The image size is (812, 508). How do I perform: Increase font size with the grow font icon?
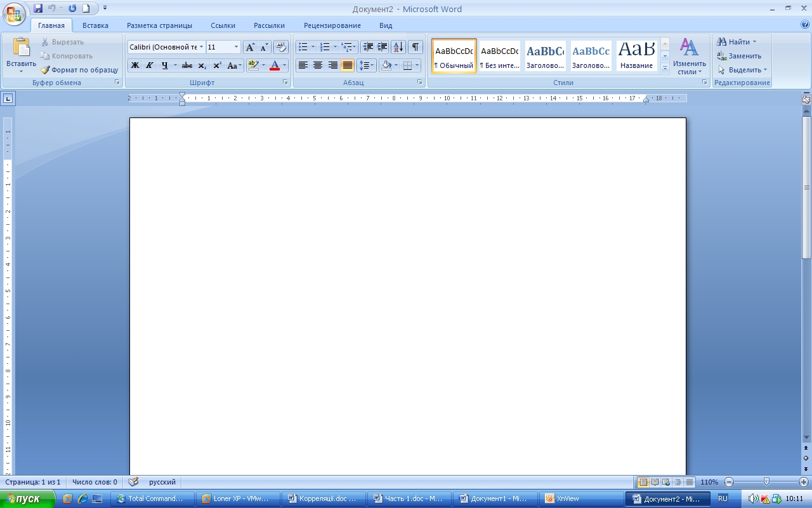pos(250,47)
